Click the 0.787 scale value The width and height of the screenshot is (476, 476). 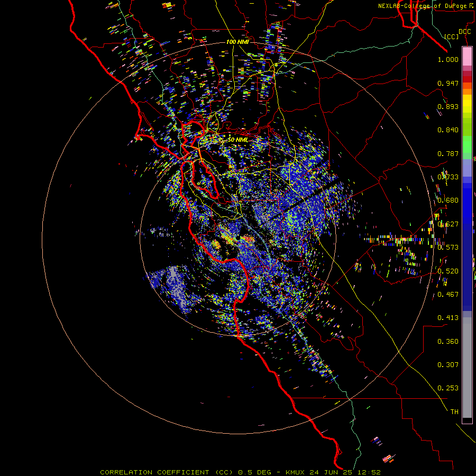[x=448, y=153]
